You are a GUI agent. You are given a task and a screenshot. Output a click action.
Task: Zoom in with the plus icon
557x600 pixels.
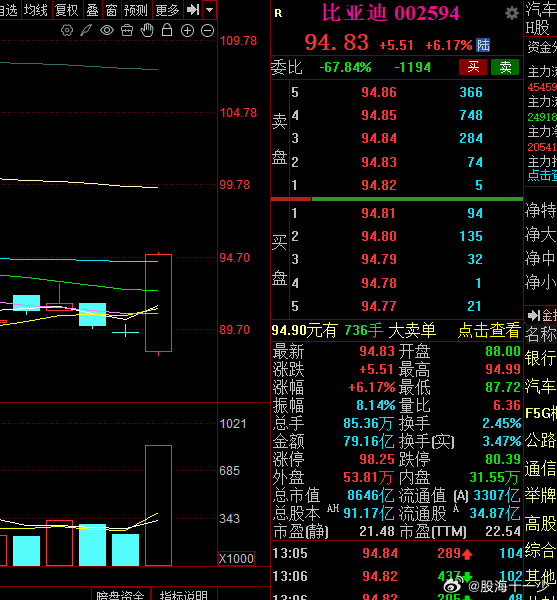tap(187, 31)
